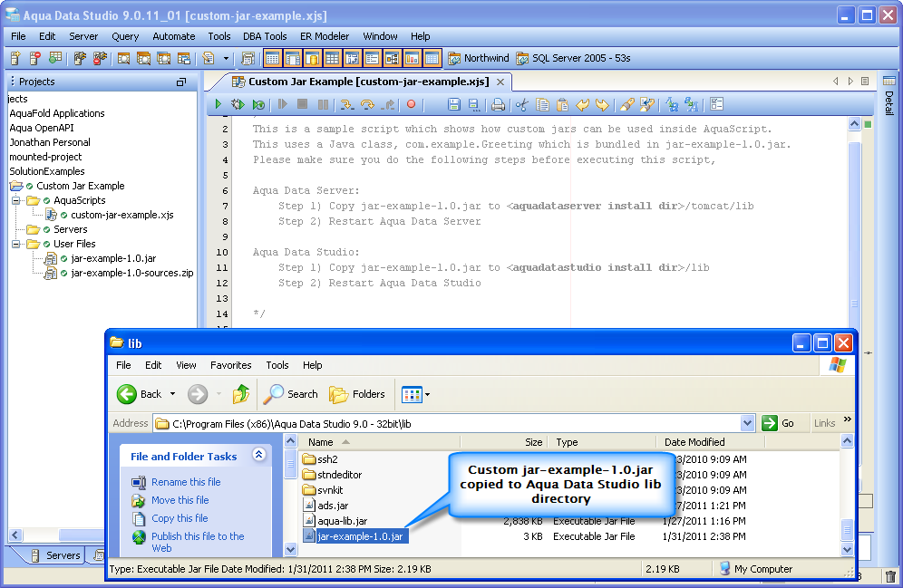Image resolution: width=903 pixels, height=588 pixels.
Task: Open the Automate menu
Action: pyautogui.click(x=174, y=36)
